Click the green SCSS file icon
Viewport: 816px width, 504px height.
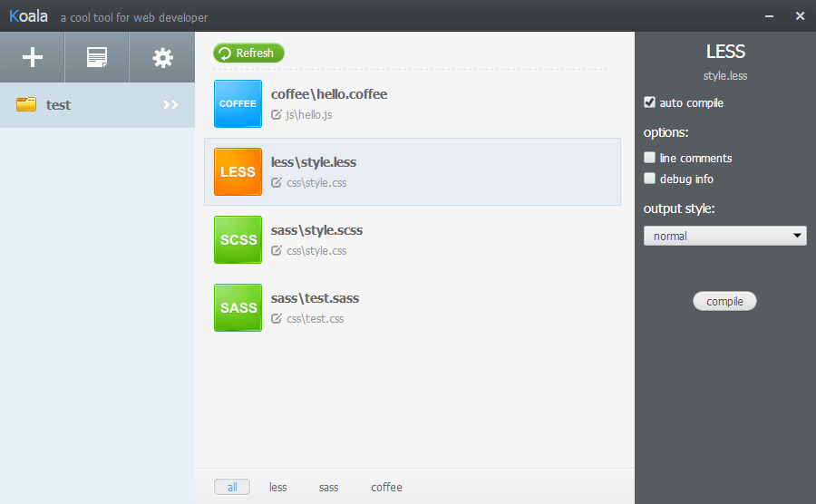click(238, 239)
